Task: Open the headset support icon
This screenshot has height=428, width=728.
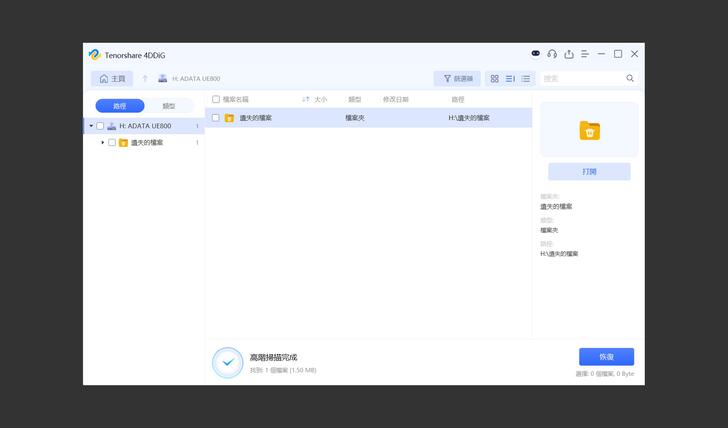Action: (552, 54)
